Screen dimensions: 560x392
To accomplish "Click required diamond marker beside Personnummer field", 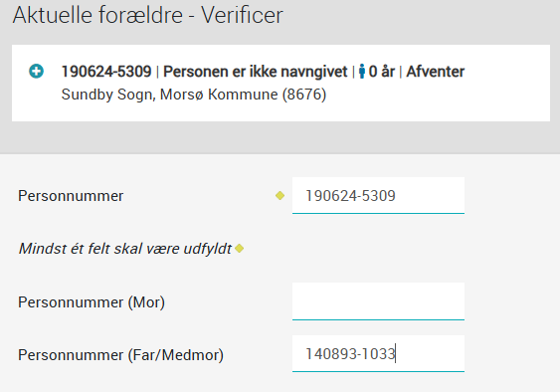I will click(280, 195).
